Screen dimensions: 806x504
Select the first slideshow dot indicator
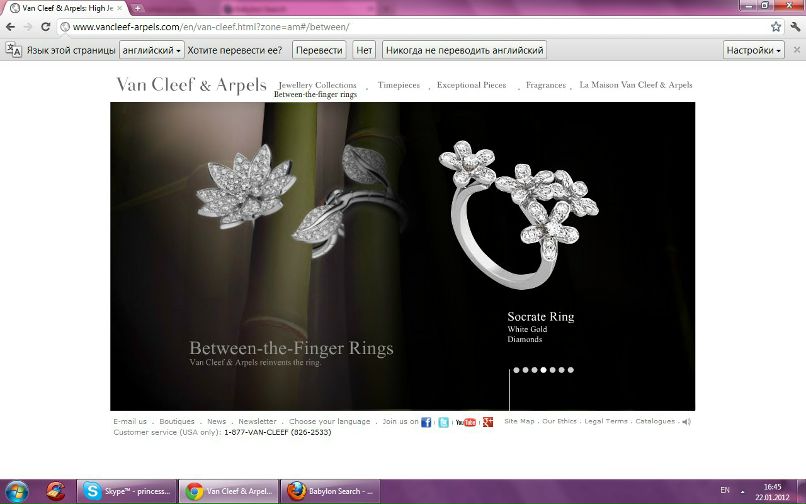tap(516, 370)
